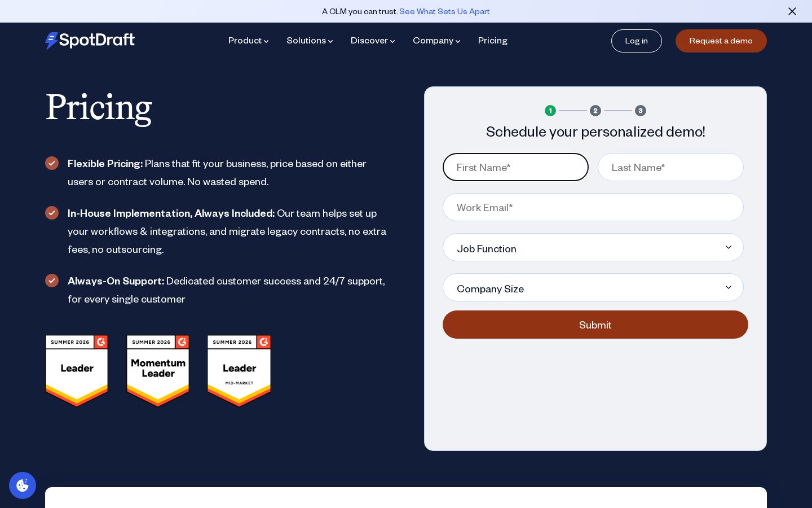The height and width of the screenshot is (508, 812).
Task: Click the Log in button
Action: 637,41
